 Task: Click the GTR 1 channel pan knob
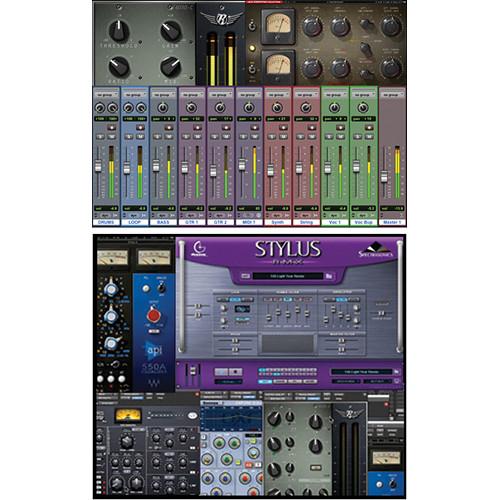click(x=191, y=108)
